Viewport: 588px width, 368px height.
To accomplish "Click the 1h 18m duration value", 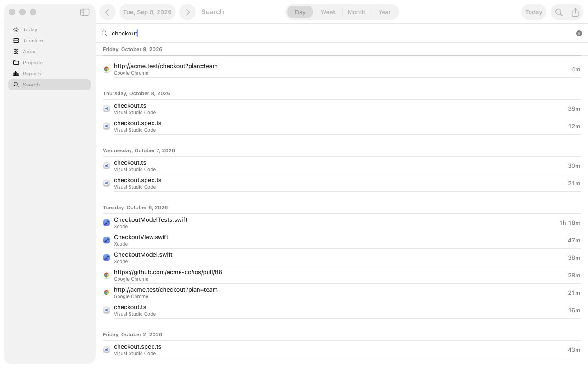I will pyautogui.click(x=570, y=223).
